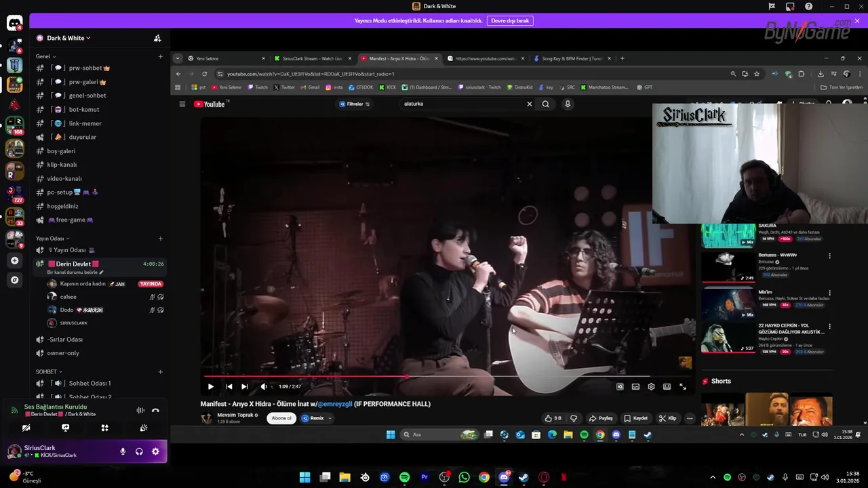Open browser tab search dropdown arrow

pyautogui.click(x=178, y=58)
